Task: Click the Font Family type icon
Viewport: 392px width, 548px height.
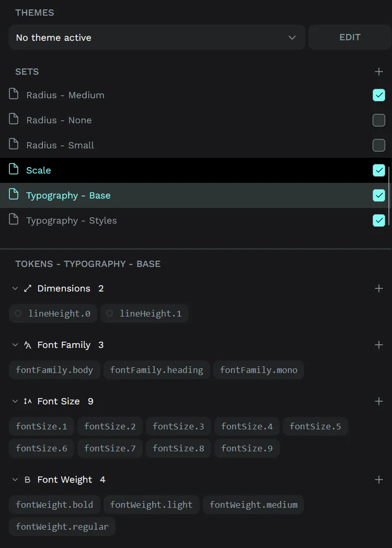Action: [x=27, y=344]
